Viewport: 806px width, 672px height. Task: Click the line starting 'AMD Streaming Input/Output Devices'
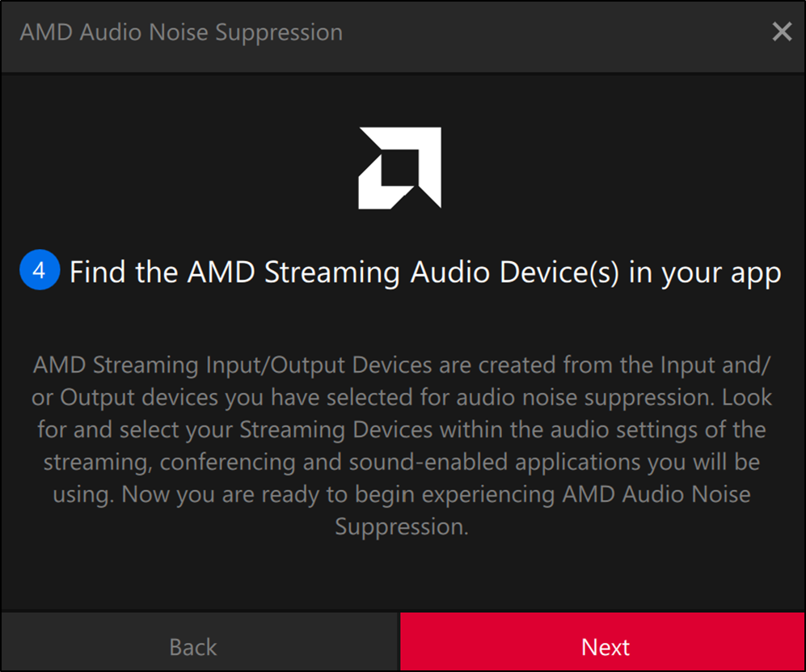[x=402, y=365]
